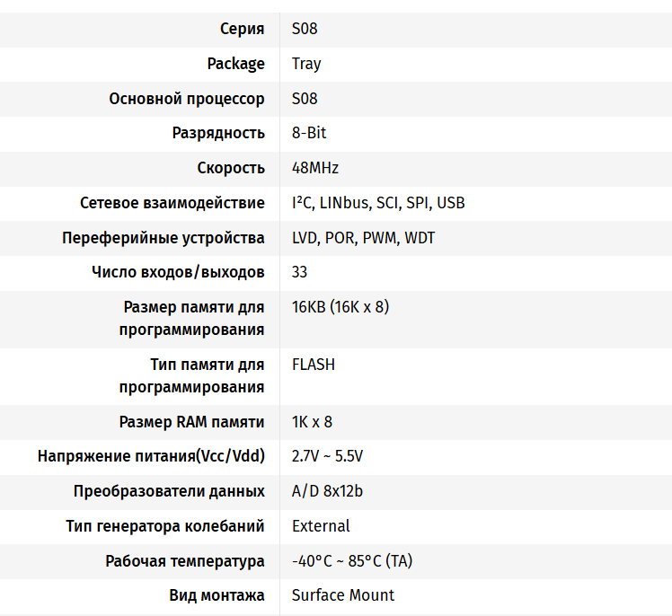Click the "Серия" row label
Screen dimensions: 672x616
tap(242, 29)
